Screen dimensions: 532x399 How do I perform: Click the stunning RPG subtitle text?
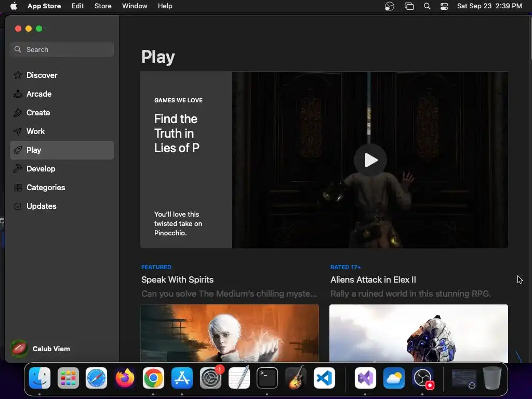click(411, 294)
